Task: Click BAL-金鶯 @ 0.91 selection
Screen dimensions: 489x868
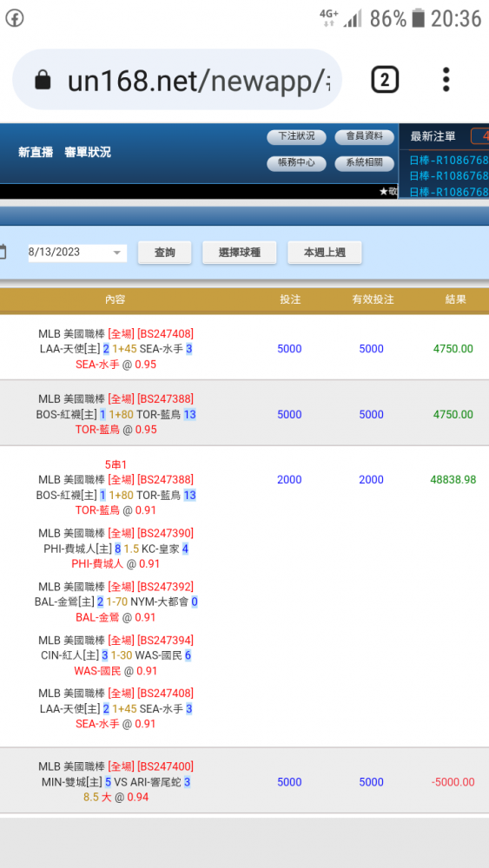Action: 116,618
